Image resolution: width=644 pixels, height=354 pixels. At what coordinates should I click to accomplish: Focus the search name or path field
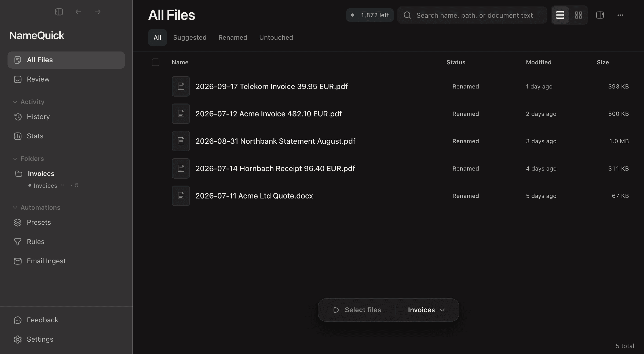[472, 15]
